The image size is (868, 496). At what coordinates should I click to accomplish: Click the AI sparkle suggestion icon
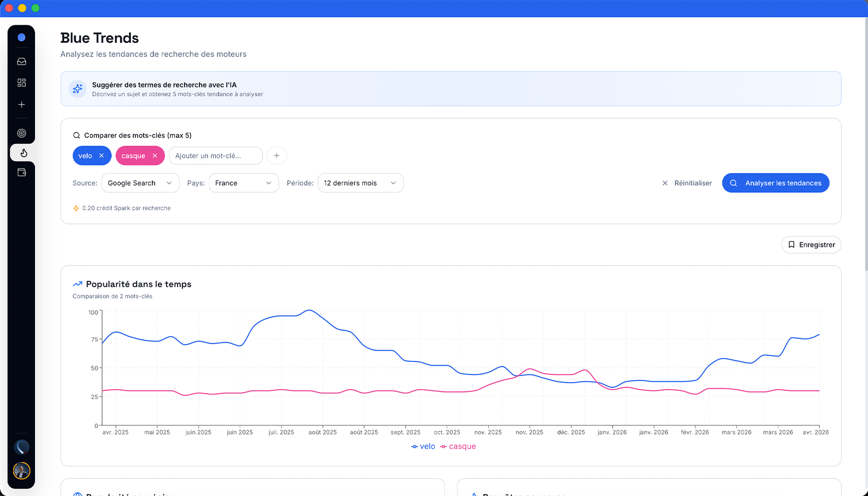click(77, 89)
